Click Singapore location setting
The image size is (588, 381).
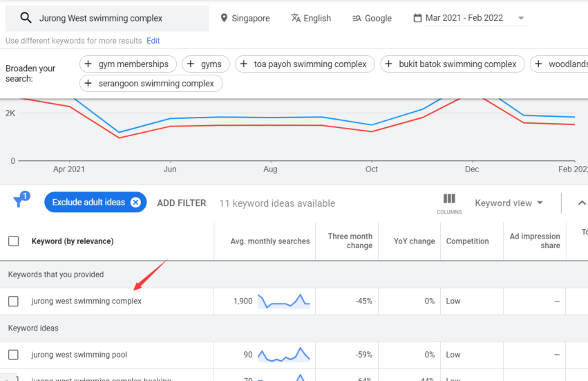[x=245, y=18]
